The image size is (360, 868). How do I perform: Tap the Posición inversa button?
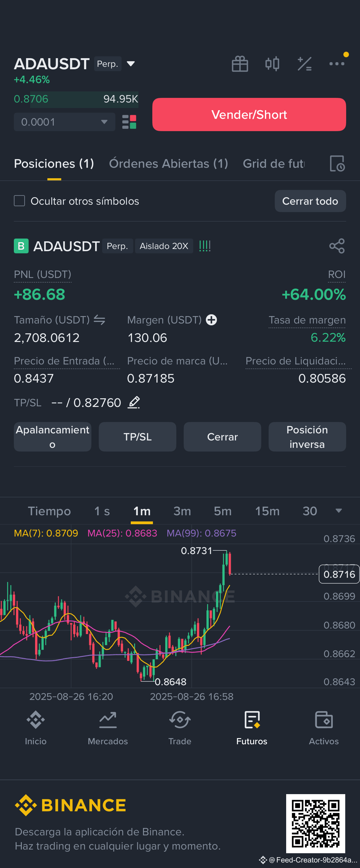(x=307, y=437)
